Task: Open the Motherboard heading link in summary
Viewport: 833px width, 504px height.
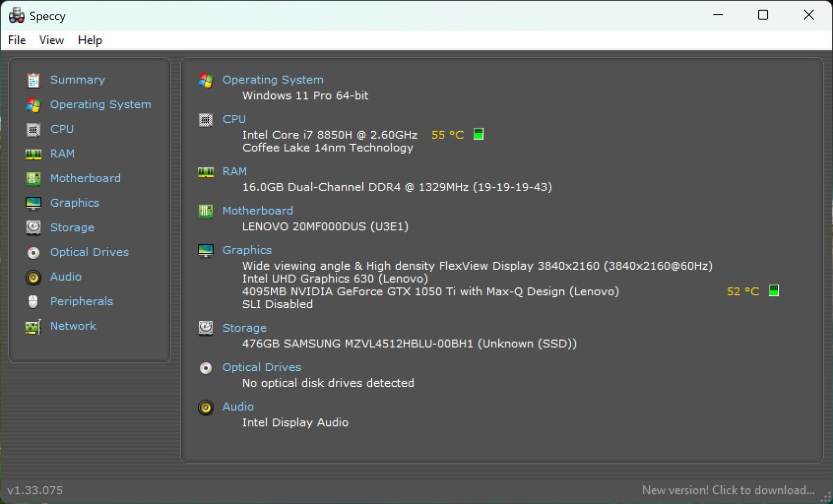Action: tap(258, 210)
